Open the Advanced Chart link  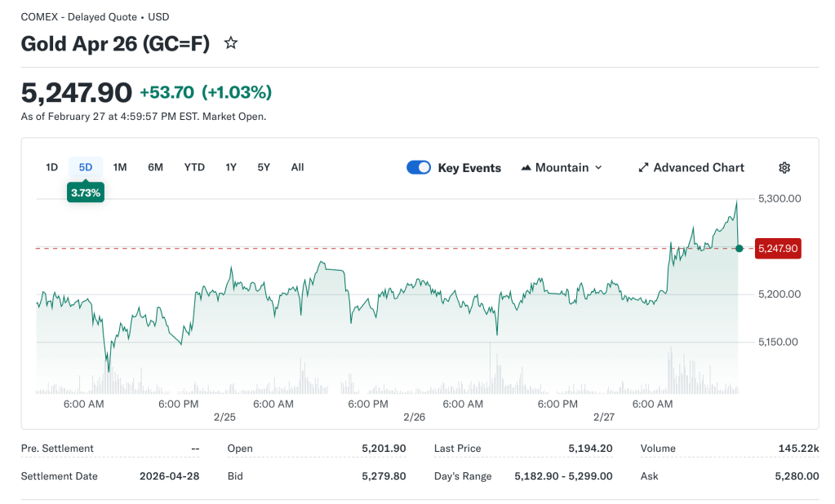(699, 167)
